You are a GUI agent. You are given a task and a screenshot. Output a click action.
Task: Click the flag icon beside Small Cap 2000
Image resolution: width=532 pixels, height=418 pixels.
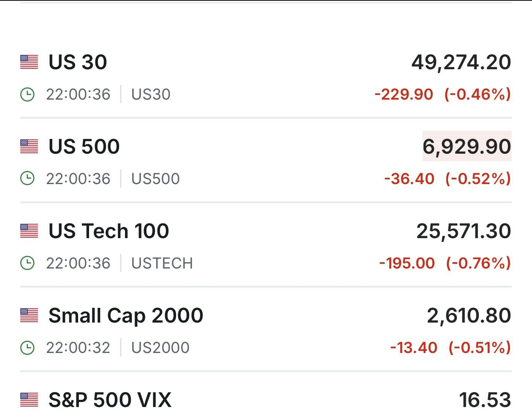click(29, 315)
